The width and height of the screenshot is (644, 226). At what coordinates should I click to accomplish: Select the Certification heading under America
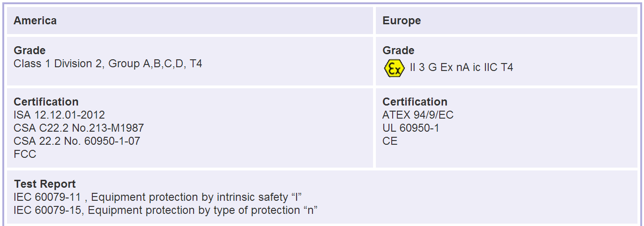click(46, 102)
